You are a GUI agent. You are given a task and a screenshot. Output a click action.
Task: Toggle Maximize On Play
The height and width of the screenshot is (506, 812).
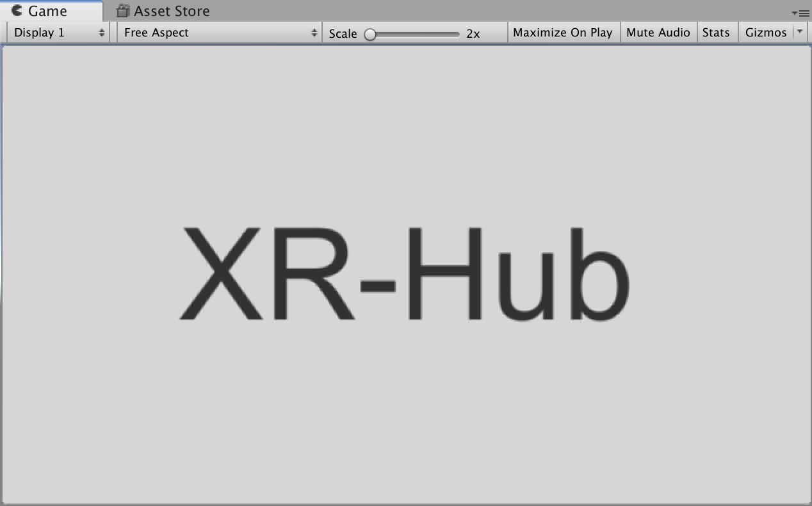[562, 33]
